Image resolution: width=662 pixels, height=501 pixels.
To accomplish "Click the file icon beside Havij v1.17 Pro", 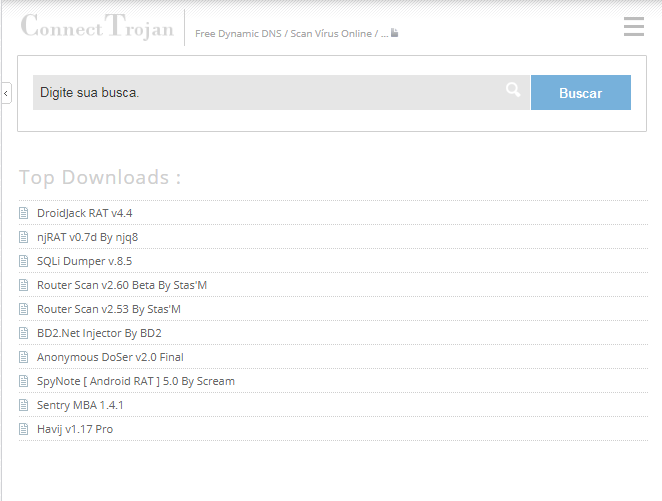I will click(24, 429).
